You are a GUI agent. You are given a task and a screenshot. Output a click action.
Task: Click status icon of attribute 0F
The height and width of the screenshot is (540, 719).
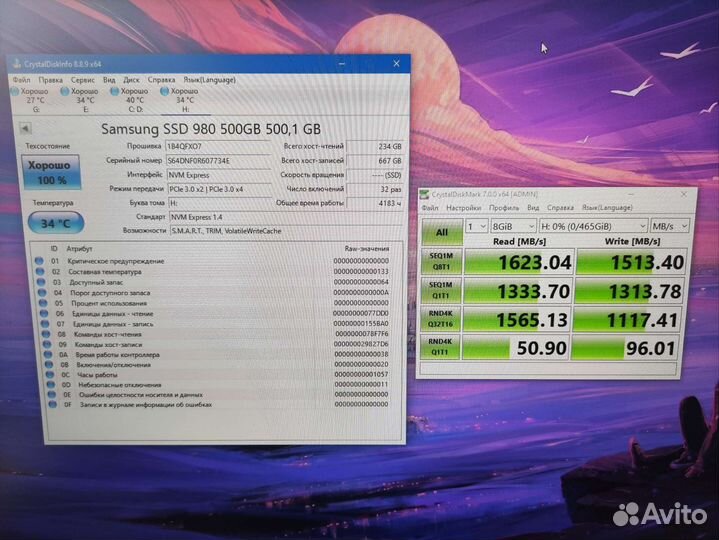[x=53, y=405]
